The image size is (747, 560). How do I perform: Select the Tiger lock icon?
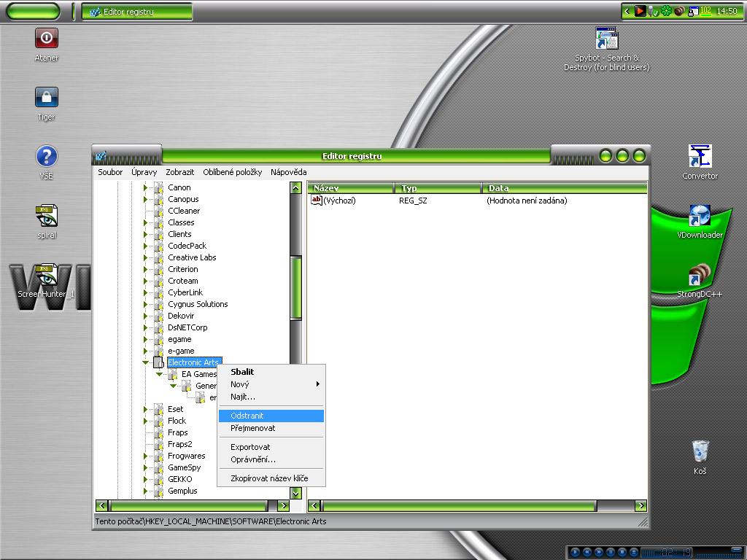(x=47, y=98)
